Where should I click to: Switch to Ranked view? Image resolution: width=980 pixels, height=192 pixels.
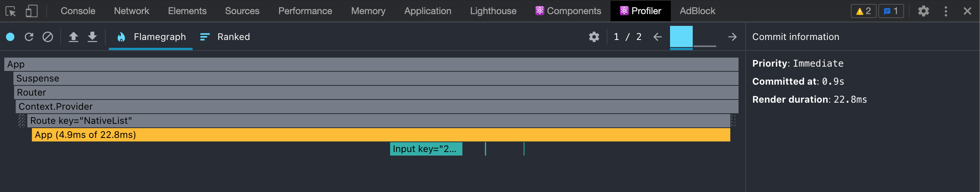(x=225, y=37)
